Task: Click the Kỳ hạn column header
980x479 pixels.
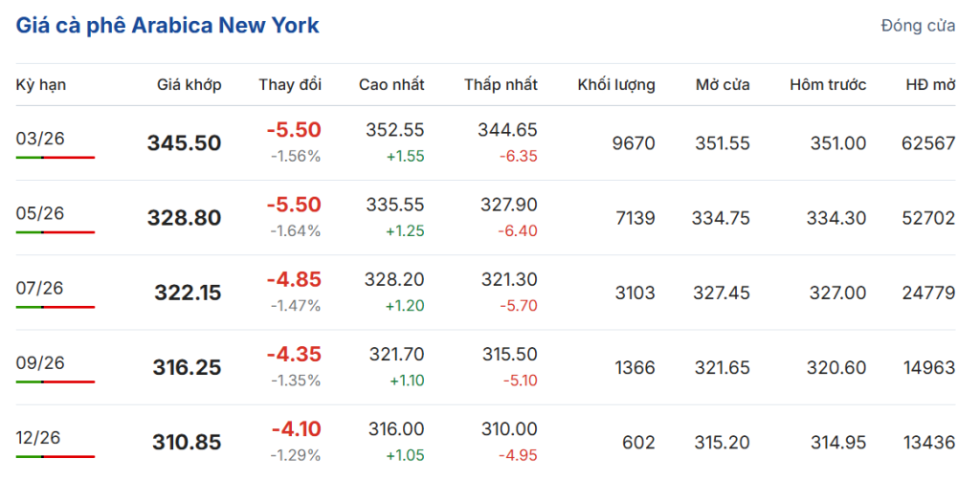Action: coord(41,84)
